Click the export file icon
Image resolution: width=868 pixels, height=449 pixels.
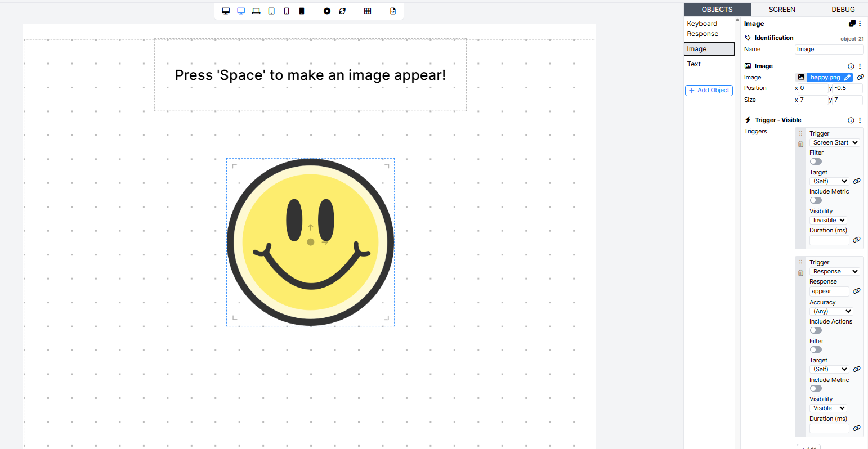coord(392,11)
